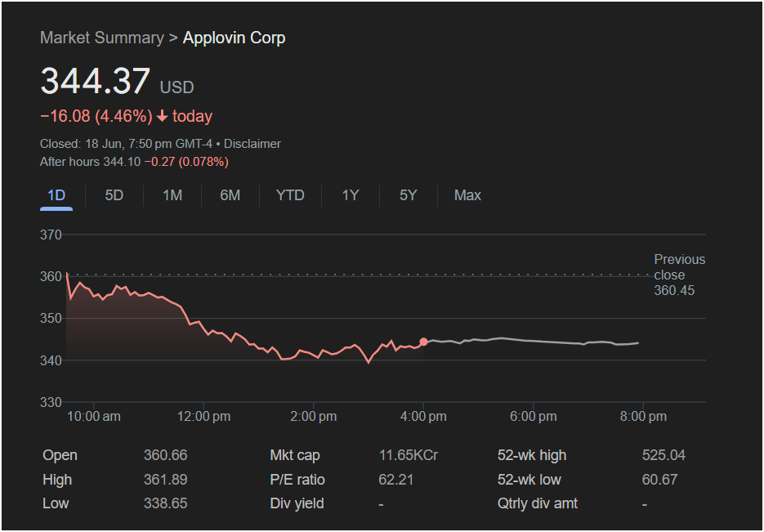Click the P/E ratio value 62.21

[395, 480]
